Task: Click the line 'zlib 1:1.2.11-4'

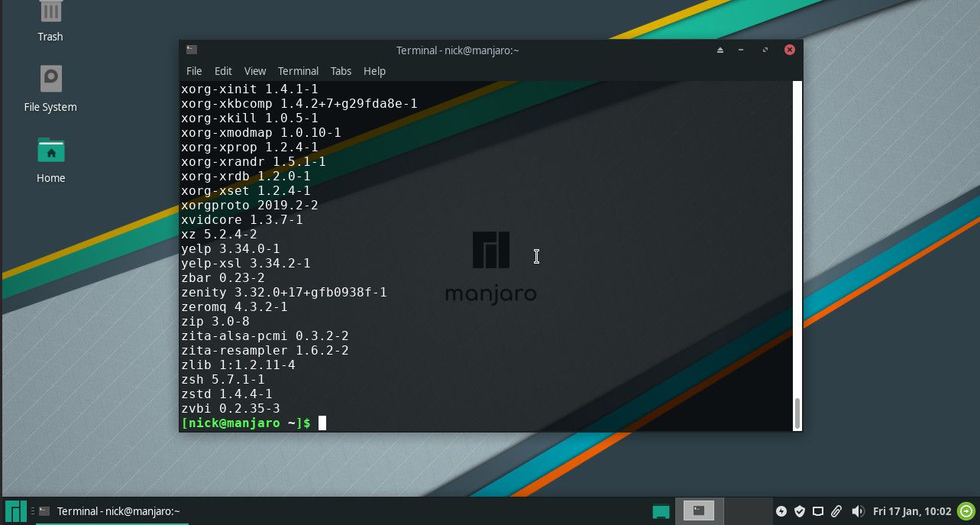Action: pyautogui.click(x=238, y=365)
